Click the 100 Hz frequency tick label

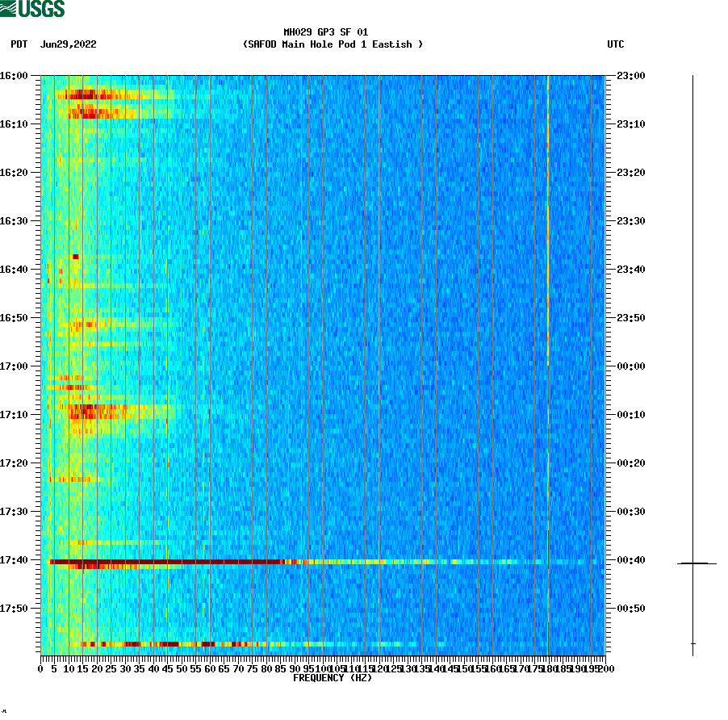pyautogui.click(x=323, y=669)
